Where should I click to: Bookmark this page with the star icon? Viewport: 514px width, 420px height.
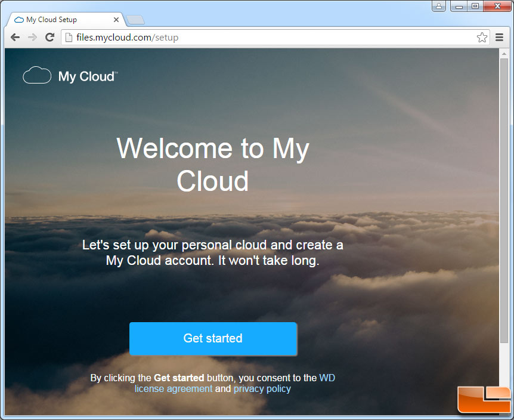pos(482,38)
